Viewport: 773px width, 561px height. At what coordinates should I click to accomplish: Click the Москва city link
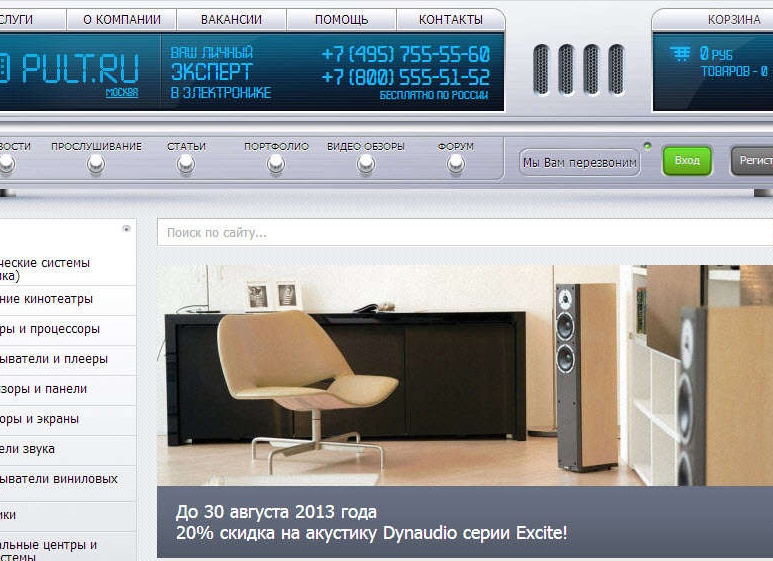coord(122,93)
